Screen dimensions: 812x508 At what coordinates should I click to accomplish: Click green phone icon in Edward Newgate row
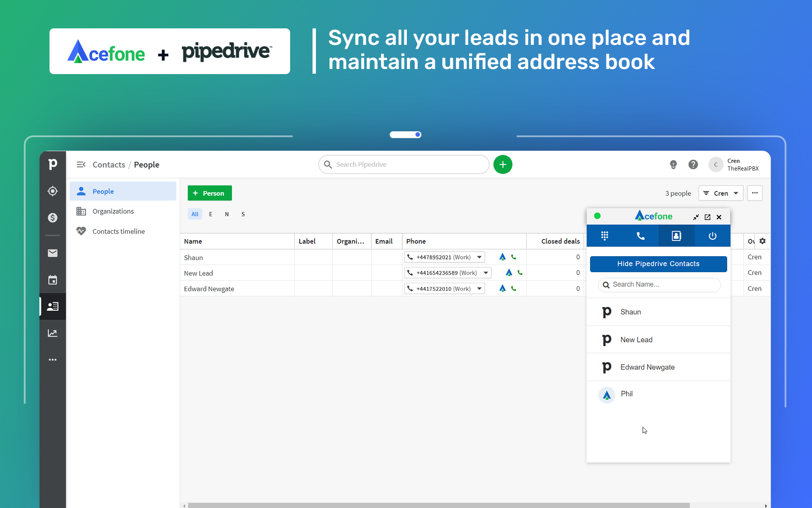[x=514, y=288]
